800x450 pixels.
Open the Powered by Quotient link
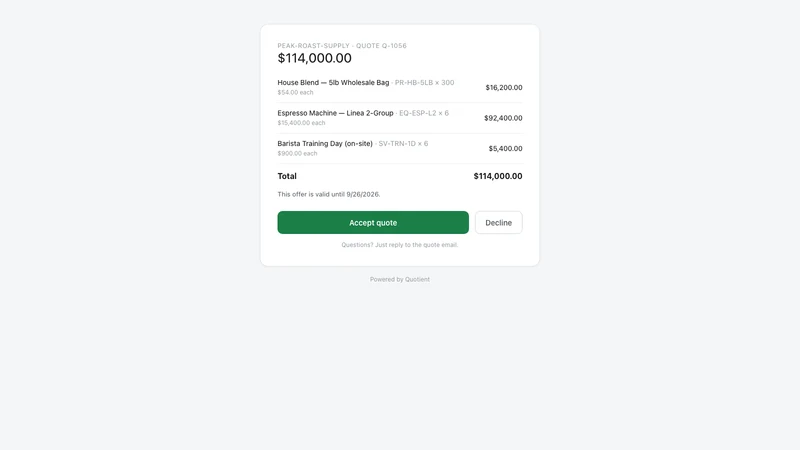[x=399, y=279]
